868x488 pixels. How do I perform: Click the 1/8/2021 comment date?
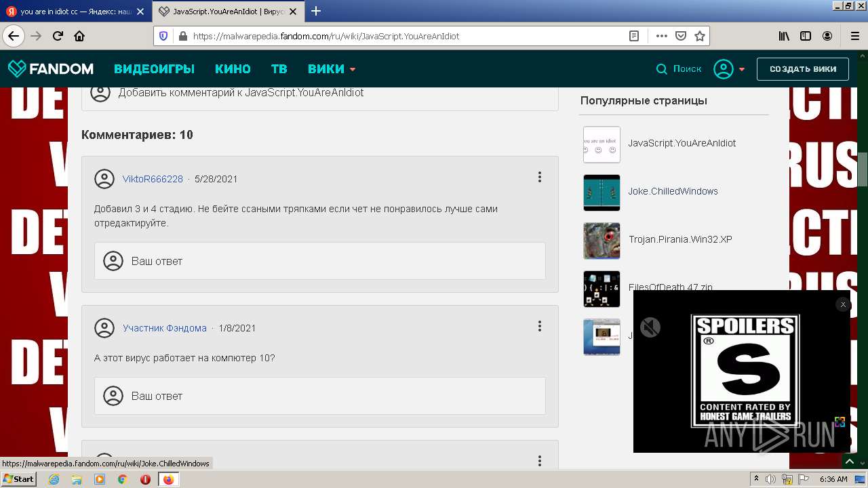coord(237,328)
